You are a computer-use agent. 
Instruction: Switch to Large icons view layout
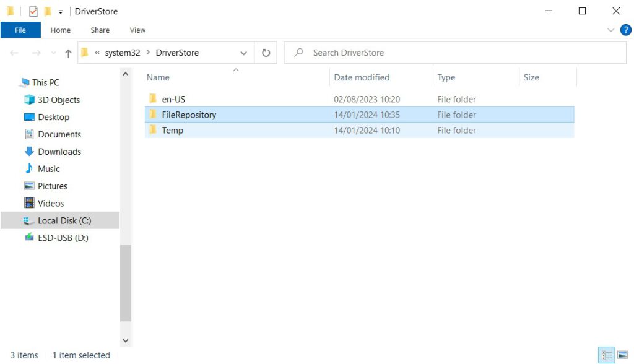pos(623,355)
